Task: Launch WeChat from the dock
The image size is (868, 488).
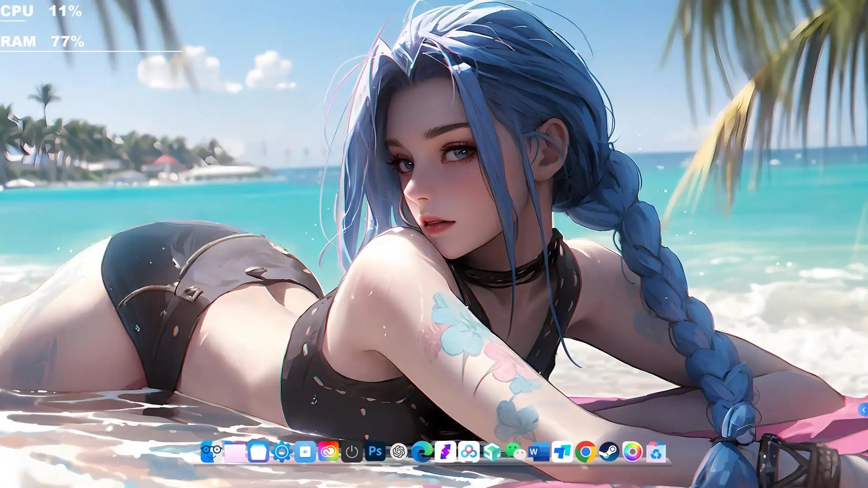Action: [515, 451]
